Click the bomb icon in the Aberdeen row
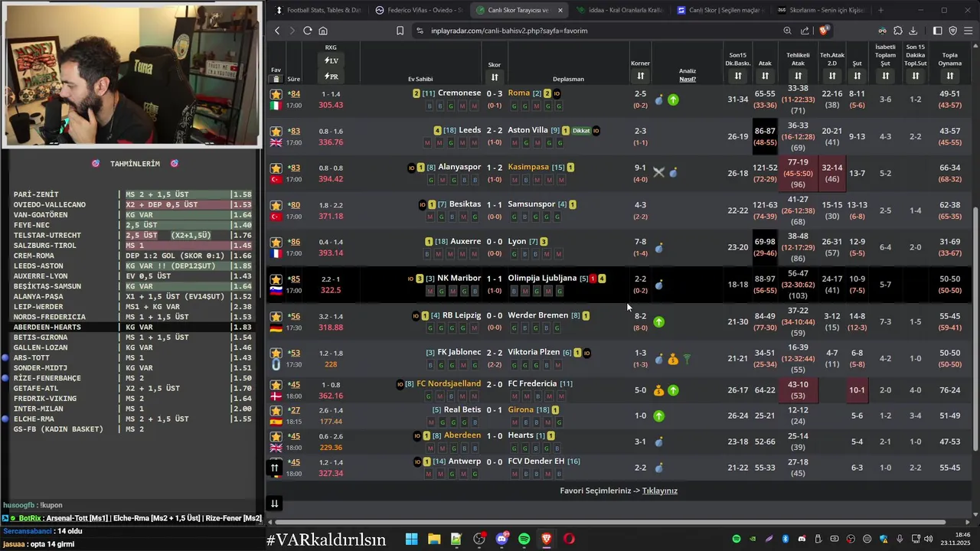This screenshot has height=551, width=980. (x=659, y=442)
